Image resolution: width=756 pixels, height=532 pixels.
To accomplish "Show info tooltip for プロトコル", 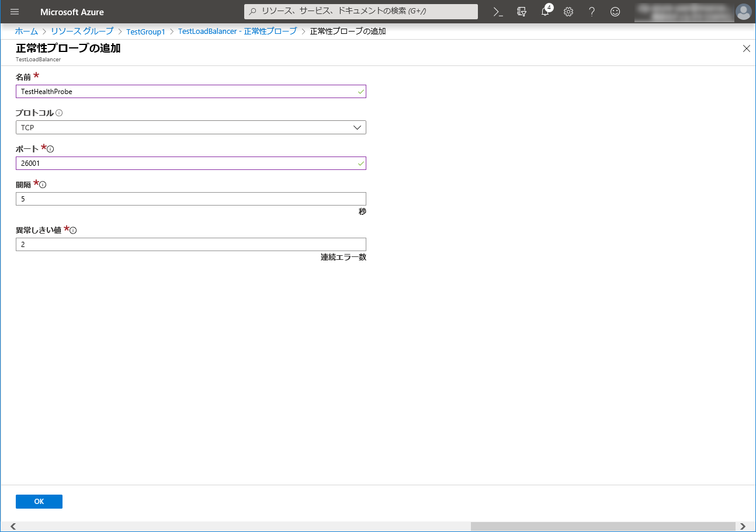I will click(59, 113).
